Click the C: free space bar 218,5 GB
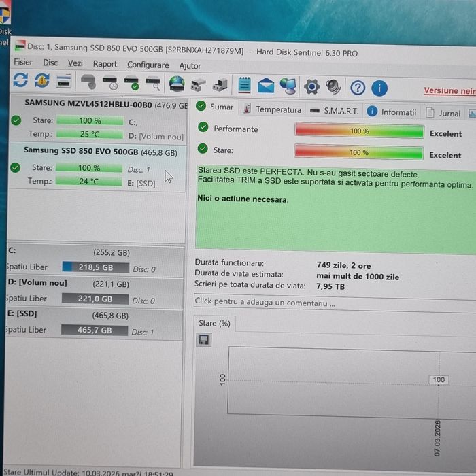476x476 pixels. click(96, 267)
